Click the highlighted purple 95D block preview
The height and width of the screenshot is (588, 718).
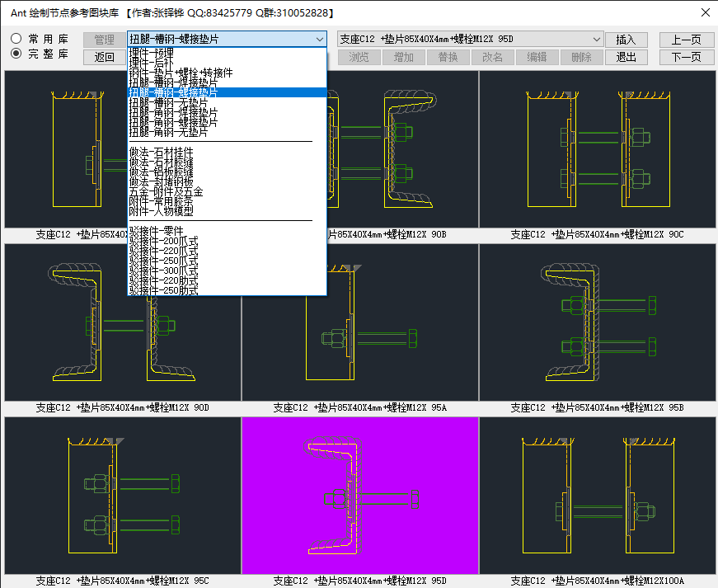coord(359,495)
